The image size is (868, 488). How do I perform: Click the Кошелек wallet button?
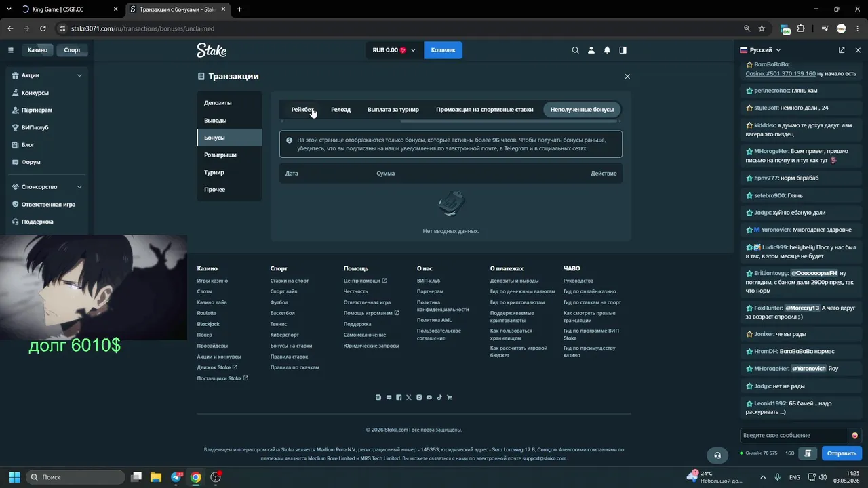(443, 50)
